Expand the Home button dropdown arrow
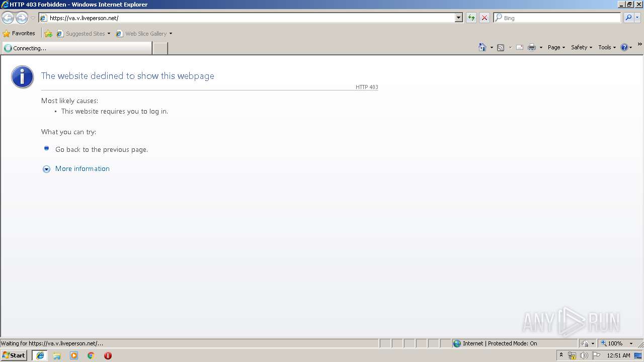 point(492,47)
